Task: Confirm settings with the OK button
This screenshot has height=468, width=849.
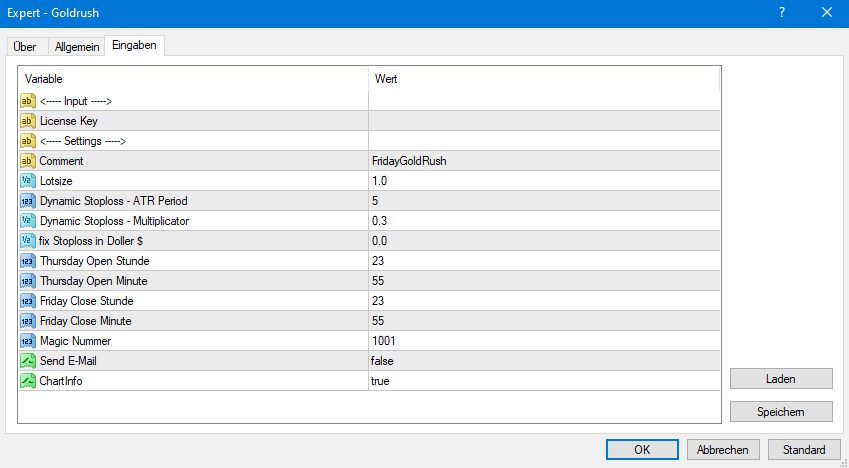Action: [x=642, y=450]
